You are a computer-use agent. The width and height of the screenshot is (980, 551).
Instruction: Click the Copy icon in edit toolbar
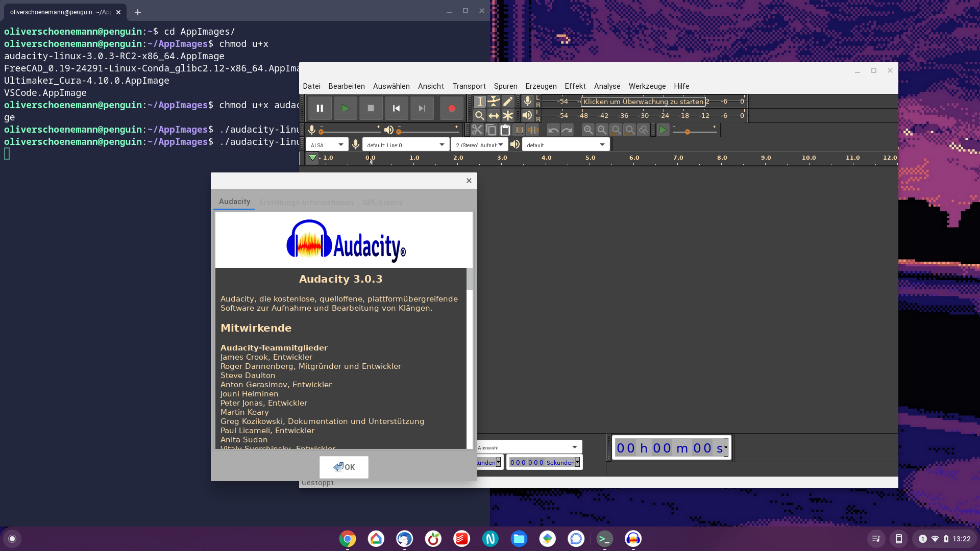click(x=491, y=130)
